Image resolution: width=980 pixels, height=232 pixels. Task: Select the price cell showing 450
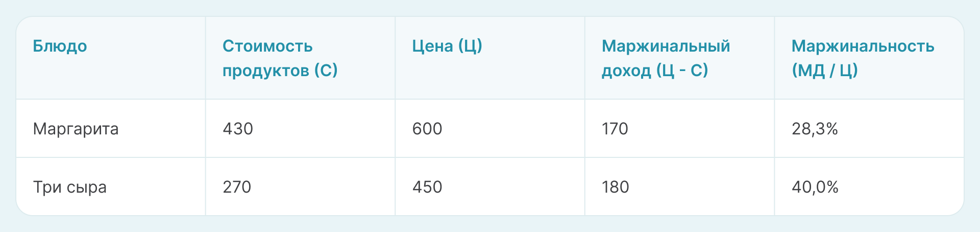tap(427, 187)
